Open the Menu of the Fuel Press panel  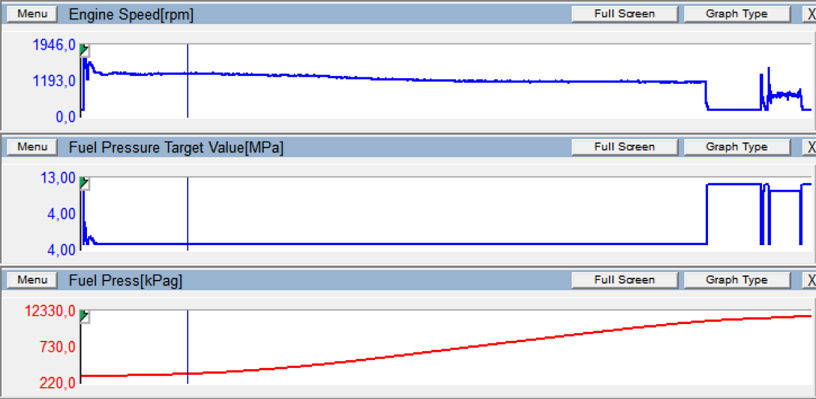32,280
